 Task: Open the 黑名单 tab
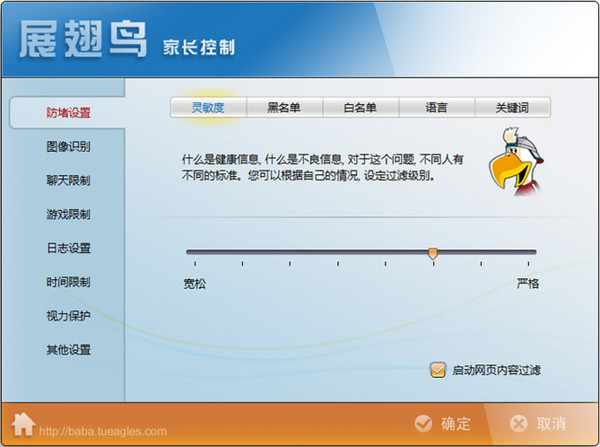coord(284,108)
